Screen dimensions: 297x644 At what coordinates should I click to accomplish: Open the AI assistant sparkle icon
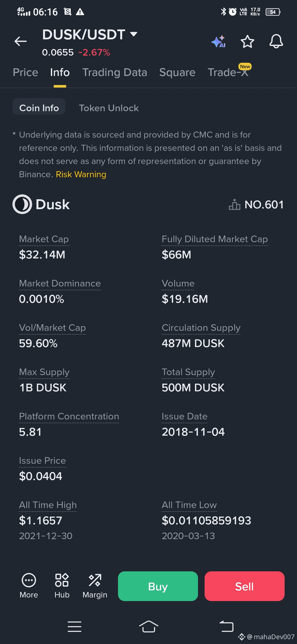(x=219, y=42)
